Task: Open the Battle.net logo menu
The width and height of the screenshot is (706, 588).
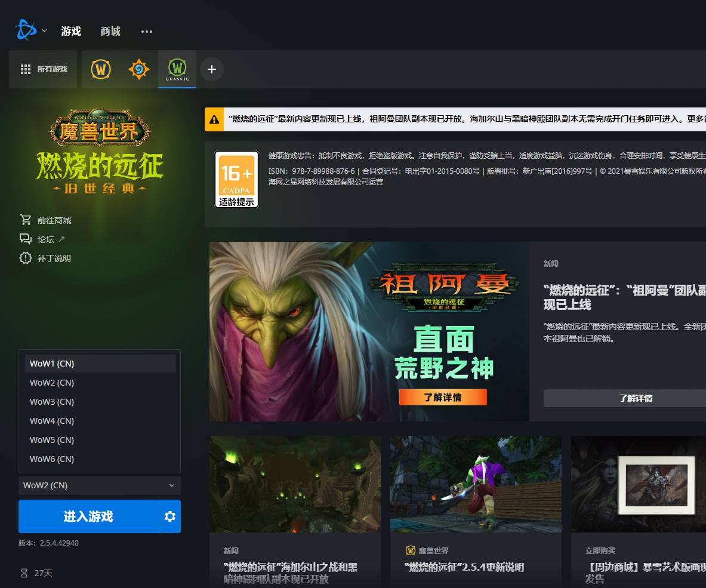Action: pos(26,30)
